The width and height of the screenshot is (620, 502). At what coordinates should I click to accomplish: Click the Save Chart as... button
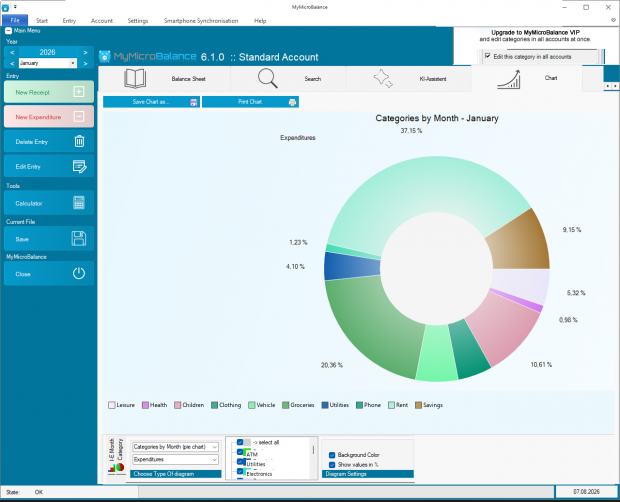pyautogui.click(x=151, y=102)
